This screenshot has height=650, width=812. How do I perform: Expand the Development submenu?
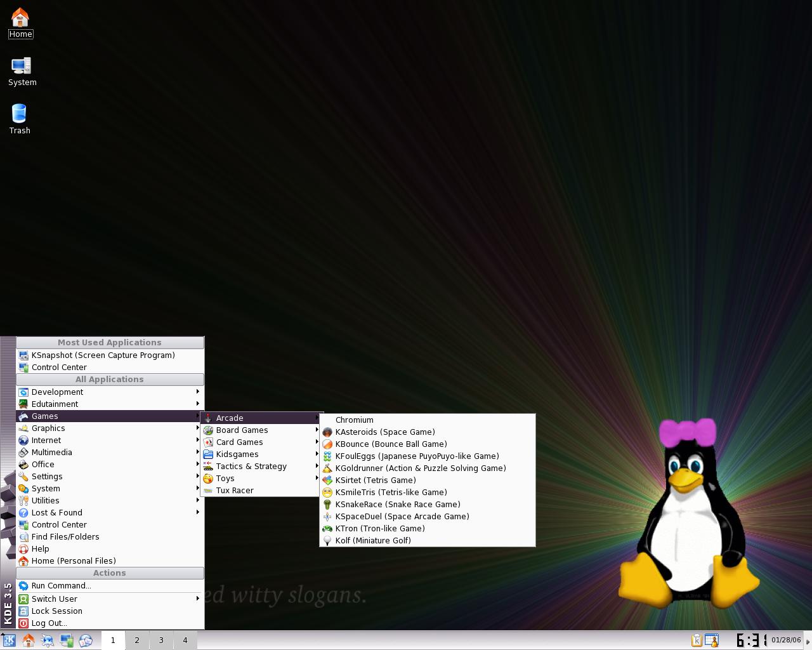click(x=110, y=392)
